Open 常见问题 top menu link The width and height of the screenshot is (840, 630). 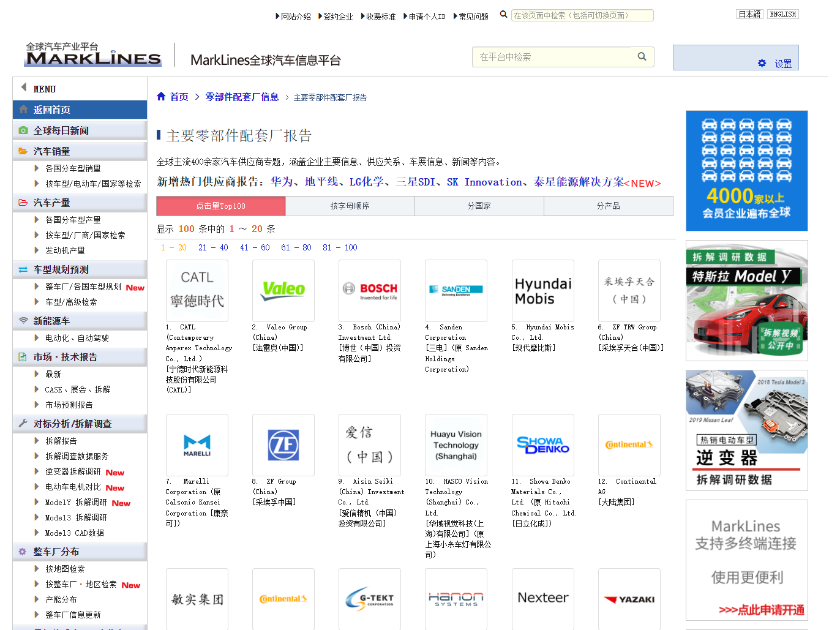pos(473,17)
